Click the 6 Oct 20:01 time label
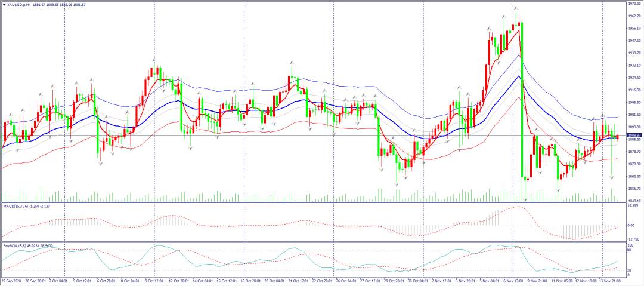This screenshot has width=644, height=286. [106, 280]
